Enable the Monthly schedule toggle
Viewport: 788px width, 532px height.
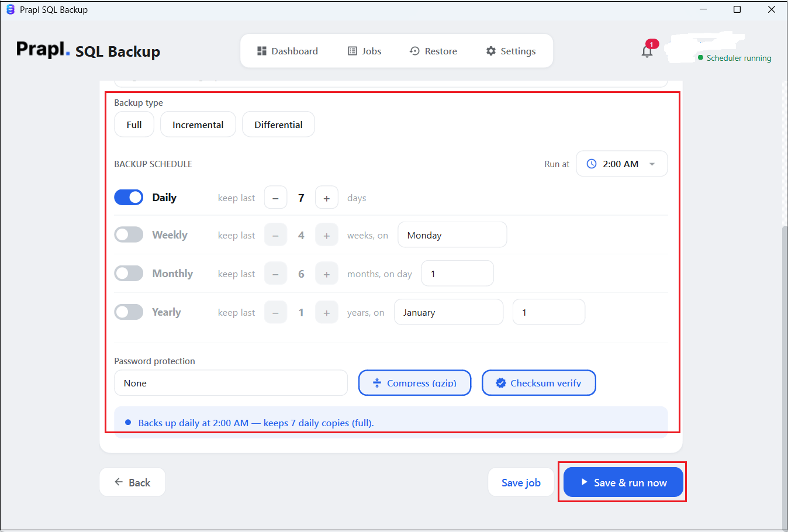point(129,274)
